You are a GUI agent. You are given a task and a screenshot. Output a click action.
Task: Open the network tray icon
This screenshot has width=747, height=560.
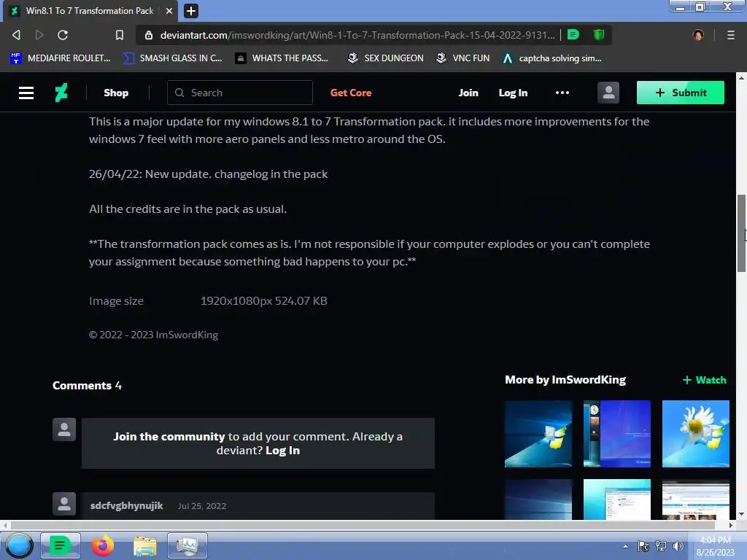pyautogui.click(x=661, y=546)
